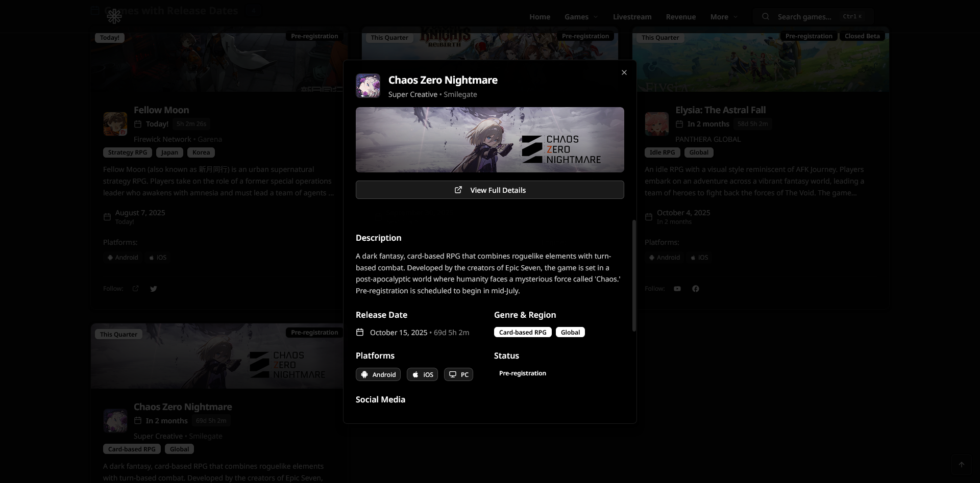Click Fellow Moon game avatar icon
The height and width of the screenshot is (483, 980).
(115, 124)
